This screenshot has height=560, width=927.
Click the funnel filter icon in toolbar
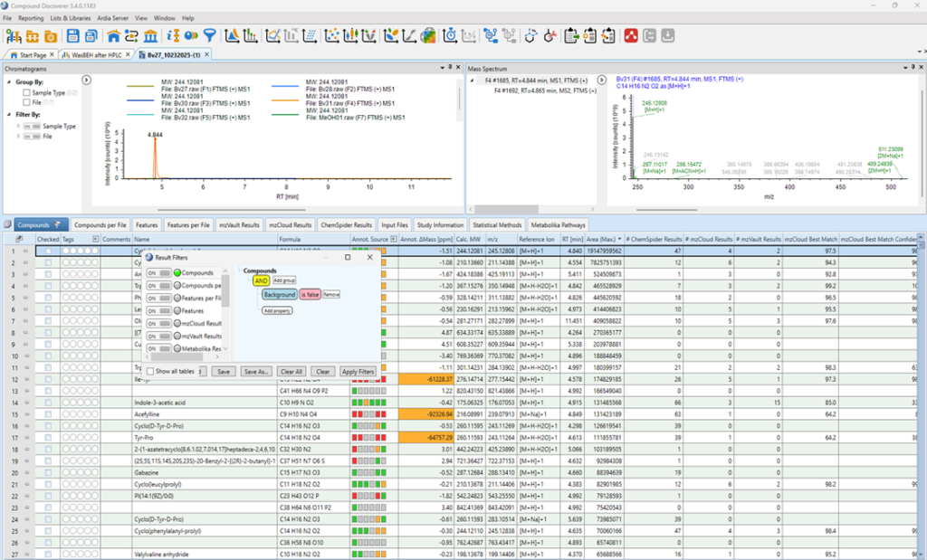click(x=209, y=36)
